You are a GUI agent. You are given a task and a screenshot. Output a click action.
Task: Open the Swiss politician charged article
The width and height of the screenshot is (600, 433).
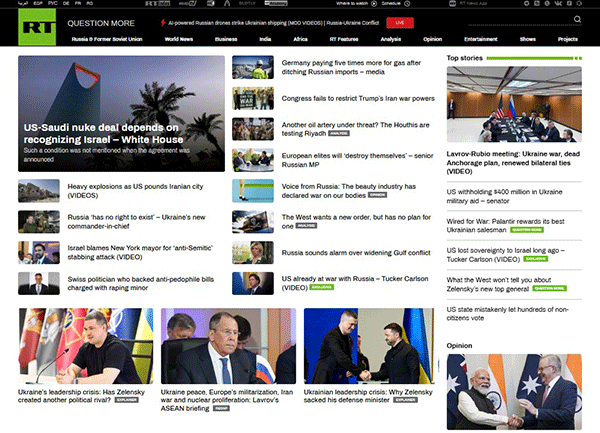[x=140, y=283]
